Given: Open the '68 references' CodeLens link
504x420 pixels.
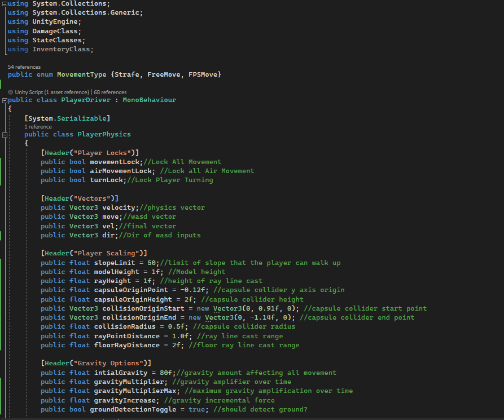Looking at the screenshot, I should 110,92.
